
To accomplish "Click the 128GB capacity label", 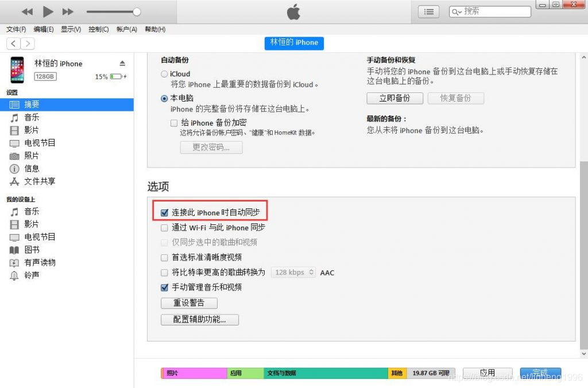I will click(x=45, y=76).
